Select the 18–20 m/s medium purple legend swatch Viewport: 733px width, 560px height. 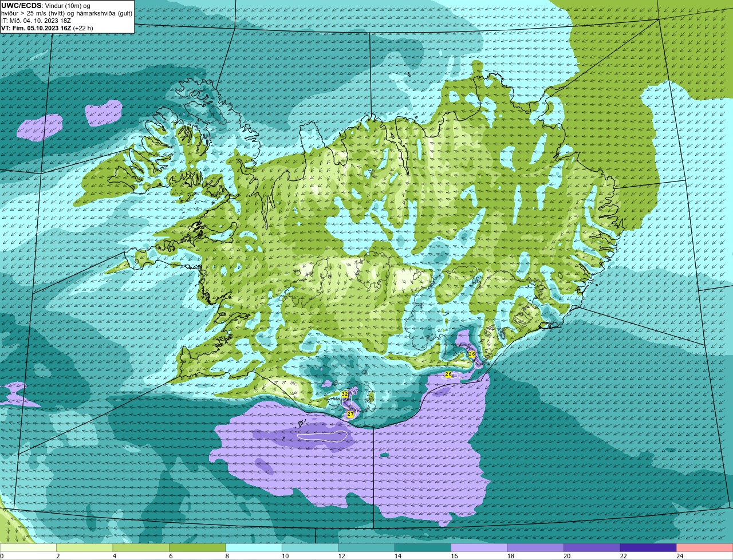tap(536, 548)
